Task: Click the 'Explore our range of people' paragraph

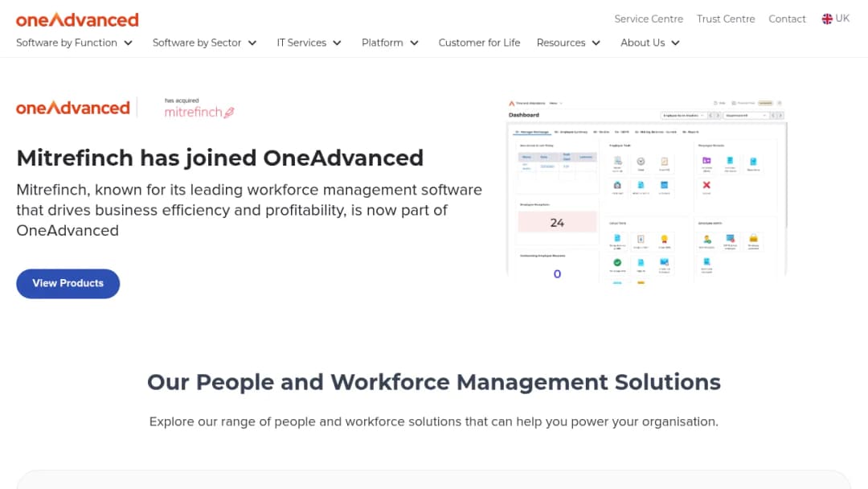Action: tap(434, 421)
